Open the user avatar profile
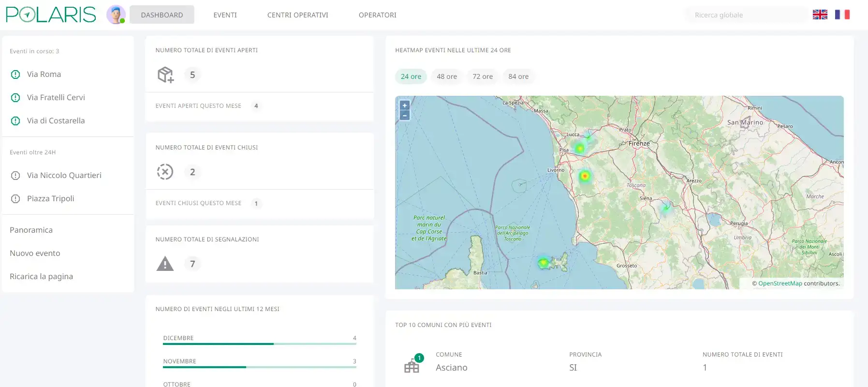Screen dimensions: 868x387 116,15
